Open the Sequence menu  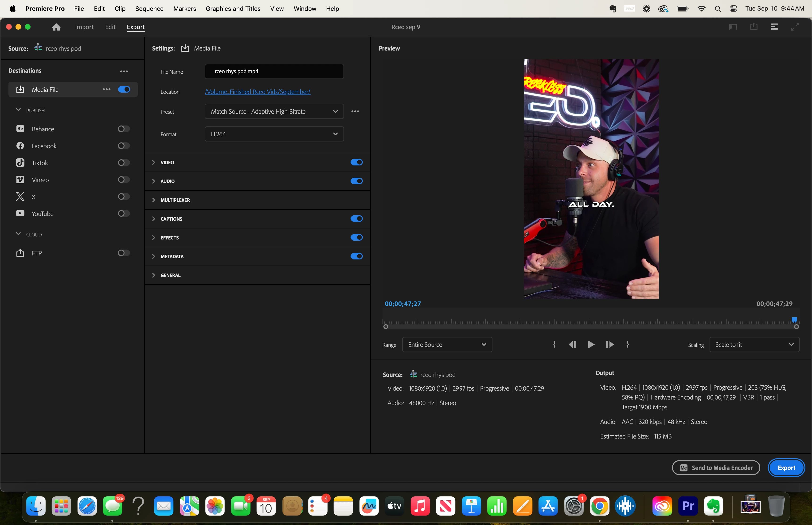coord(149,8)
